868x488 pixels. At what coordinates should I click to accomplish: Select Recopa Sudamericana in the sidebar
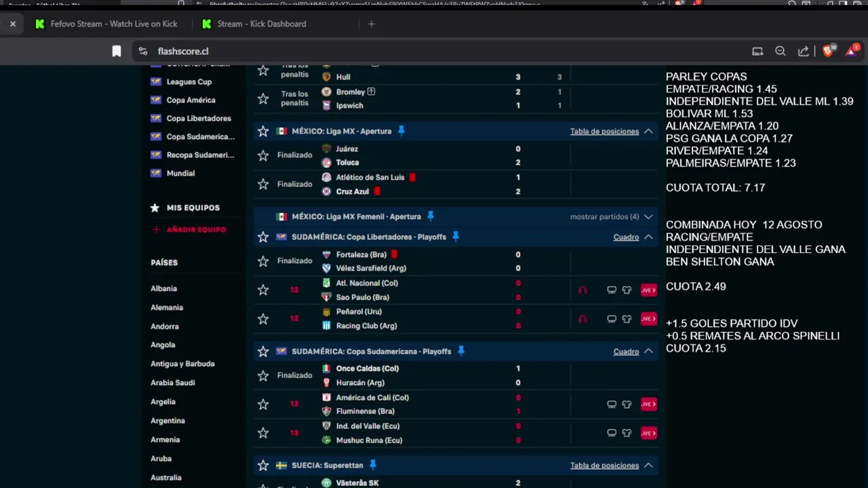200,155
